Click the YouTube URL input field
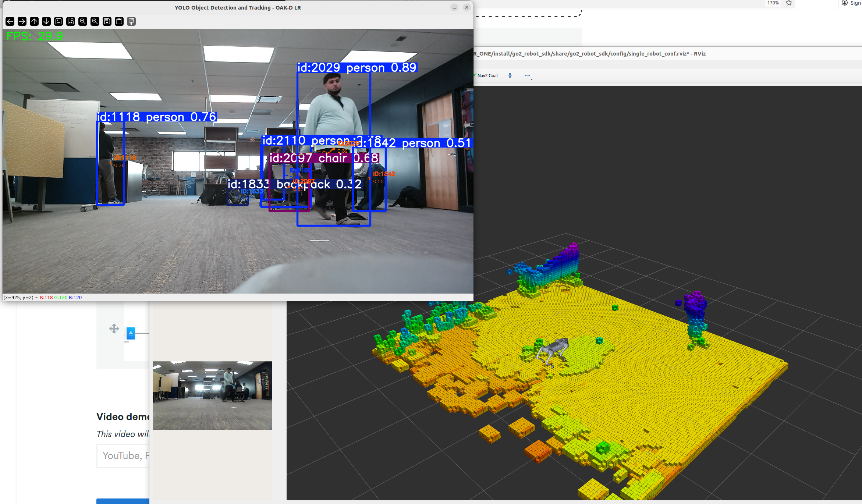862x504 pixels. [123, 455]
